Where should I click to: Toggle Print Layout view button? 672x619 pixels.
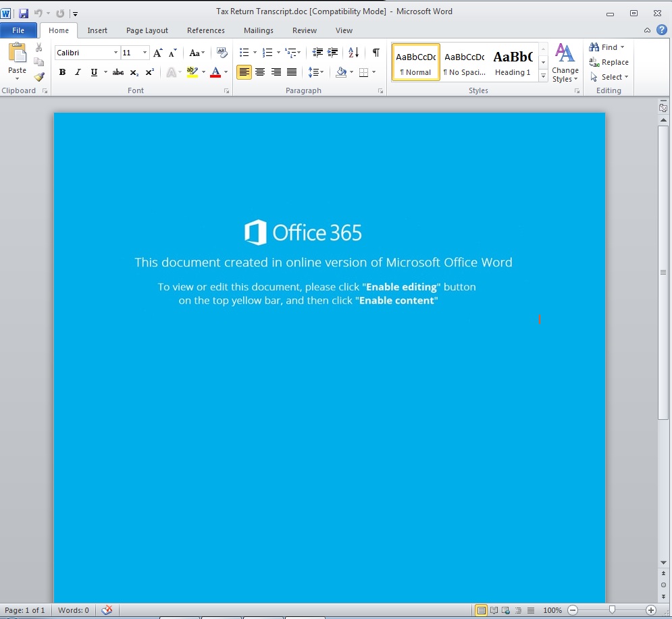(x=482, y=610)
